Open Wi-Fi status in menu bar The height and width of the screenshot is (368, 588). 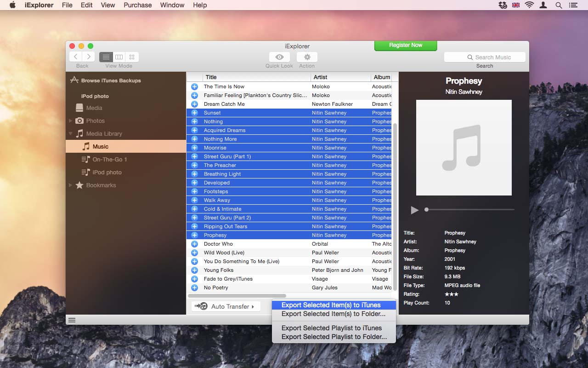point(529,5)
